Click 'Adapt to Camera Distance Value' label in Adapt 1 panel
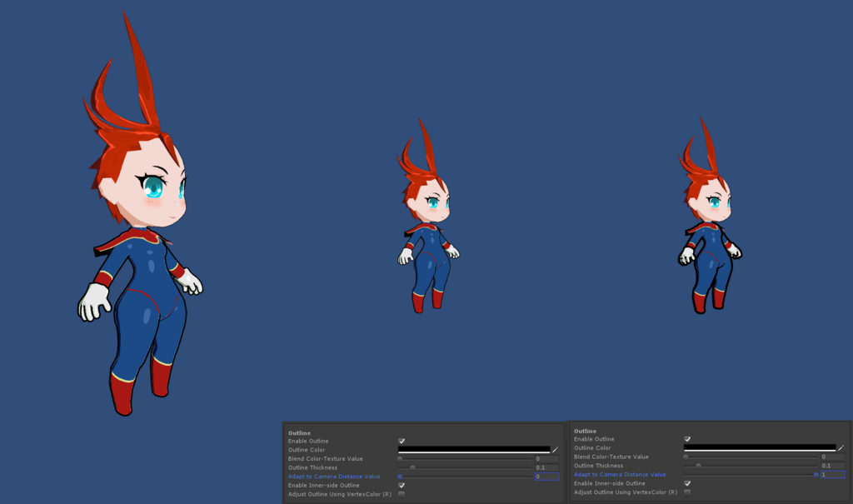 tap(620, 474)
